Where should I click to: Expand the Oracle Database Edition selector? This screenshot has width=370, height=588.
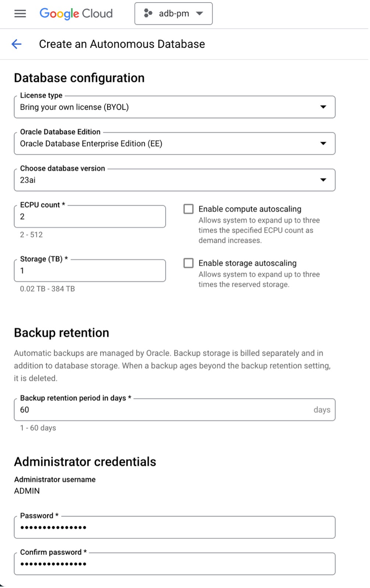tap(175, 143)
